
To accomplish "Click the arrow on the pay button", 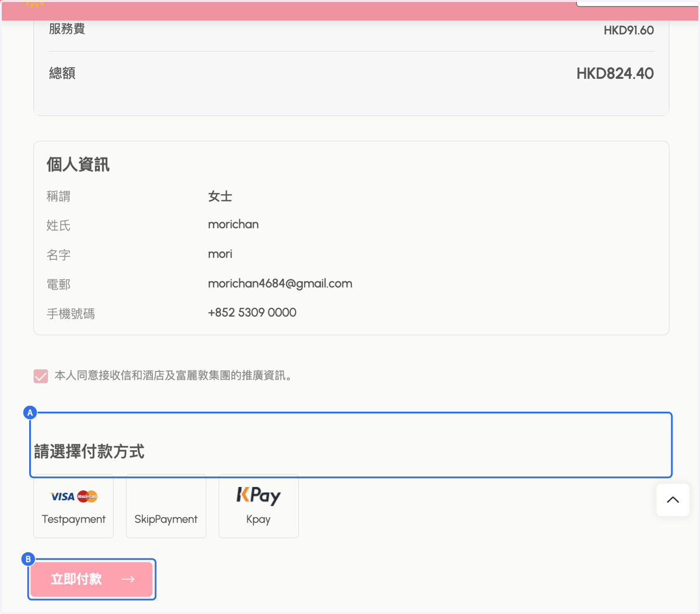I will click(128, 579).
